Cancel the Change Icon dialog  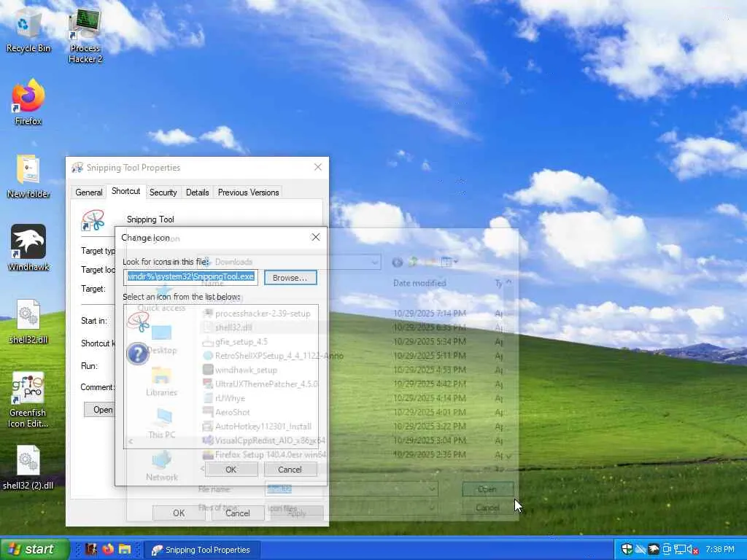click(x=290, y=470)
